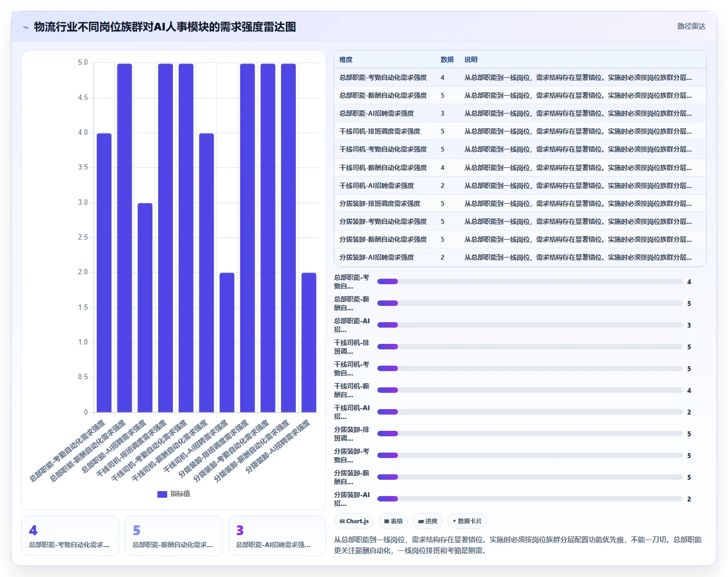Click progress label 分拨装卸-AI招…

352,499
